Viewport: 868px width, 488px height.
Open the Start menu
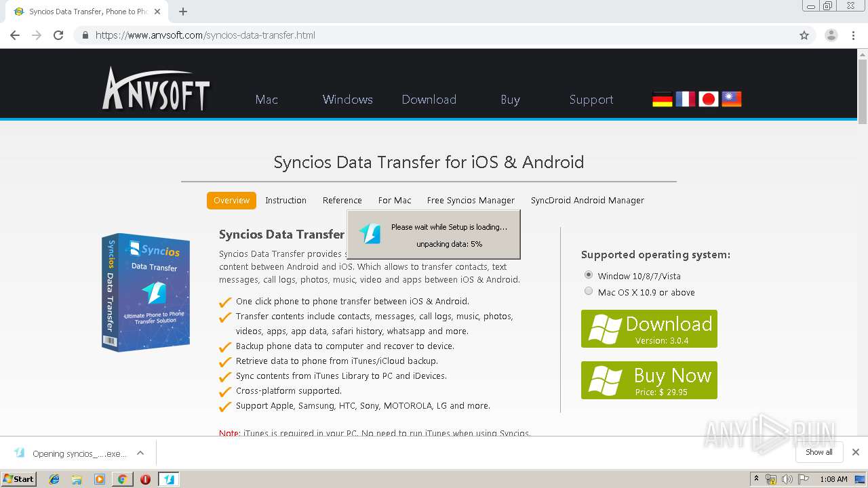click(x=19, y=479)
